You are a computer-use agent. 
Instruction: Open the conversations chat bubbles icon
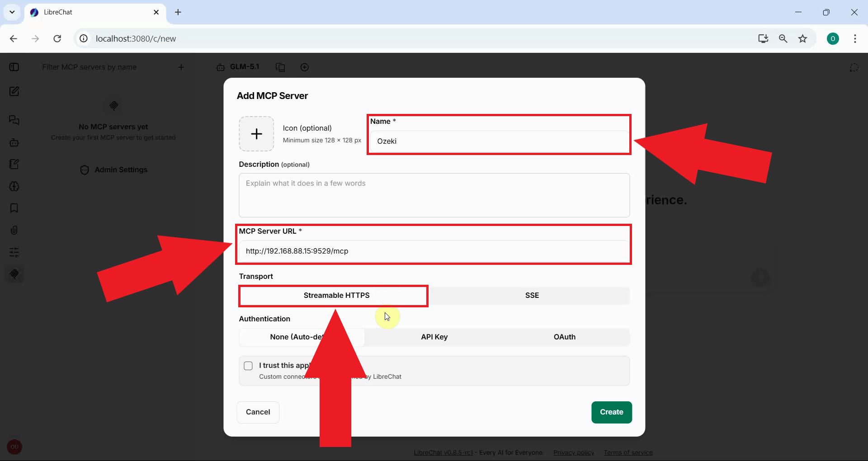(x=14, y=120)
